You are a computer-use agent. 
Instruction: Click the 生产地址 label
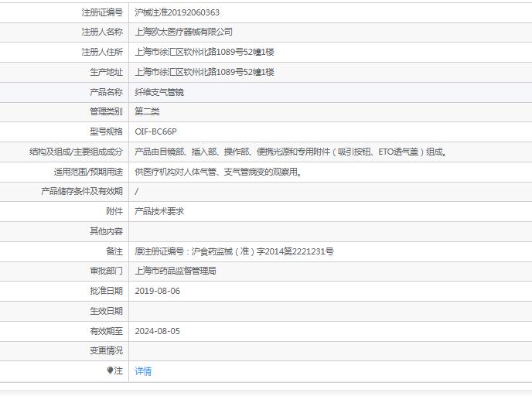[x=106, y=72]
